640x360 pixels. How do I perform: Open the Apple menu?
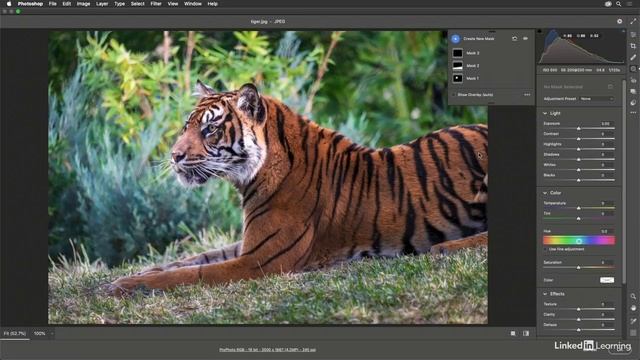[x=9, y=4]
